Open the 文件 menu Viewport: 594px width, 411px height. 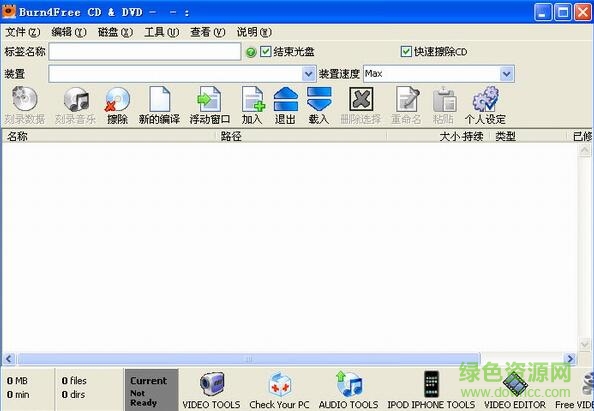click(23, 32)
